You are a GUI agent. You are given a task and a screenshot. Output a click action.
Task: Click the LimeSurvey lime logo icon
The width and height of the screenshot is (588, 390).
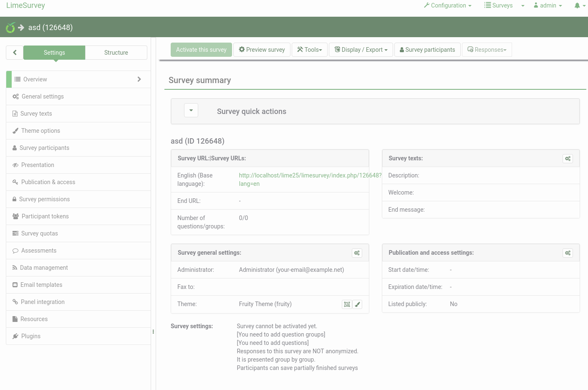(10, 28)
